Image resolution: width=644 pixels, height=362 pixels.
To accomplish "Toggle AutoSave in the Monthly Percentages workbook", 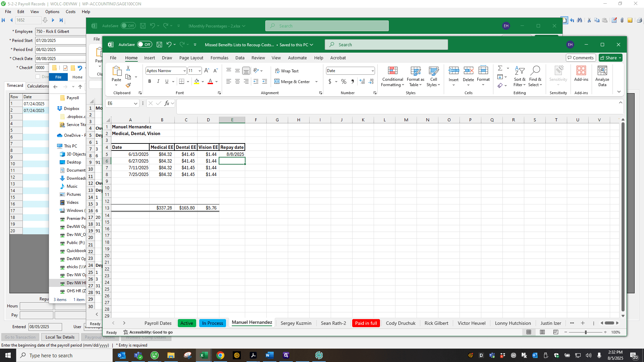I will point(128,26).
